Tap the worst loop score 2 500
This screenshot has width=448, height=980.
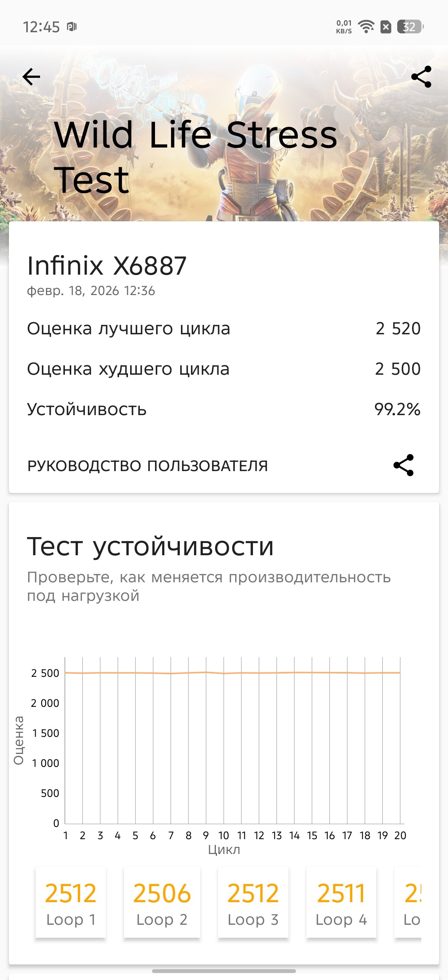pyautogui.click(x=397, y=369)
